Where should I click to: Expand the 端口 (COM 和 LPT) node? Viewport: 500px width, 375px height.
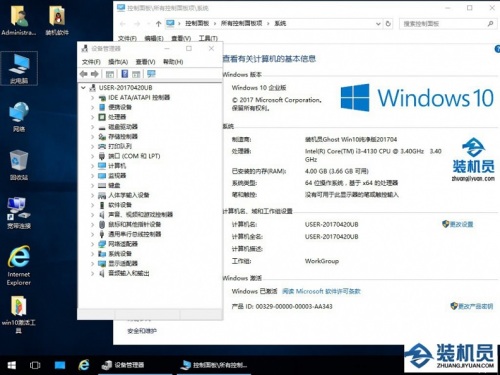click(93, 156)
